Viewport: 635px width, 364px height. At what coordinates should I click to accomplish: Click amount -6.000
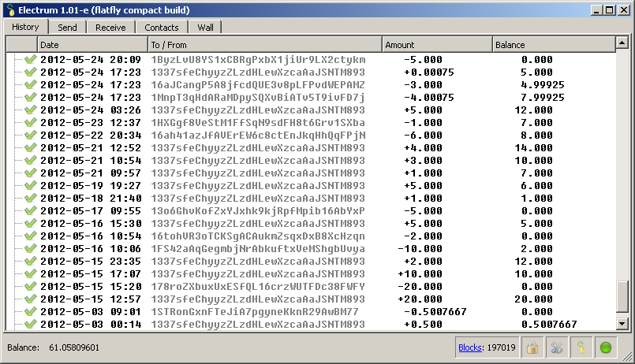point(423,135)
